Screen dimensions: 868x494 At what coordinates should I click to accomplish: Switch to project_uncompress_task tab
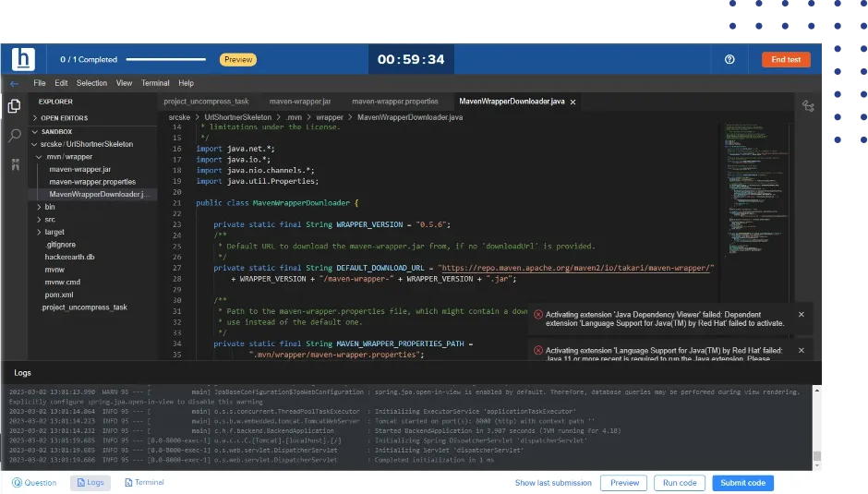click(x=206, y=102)
